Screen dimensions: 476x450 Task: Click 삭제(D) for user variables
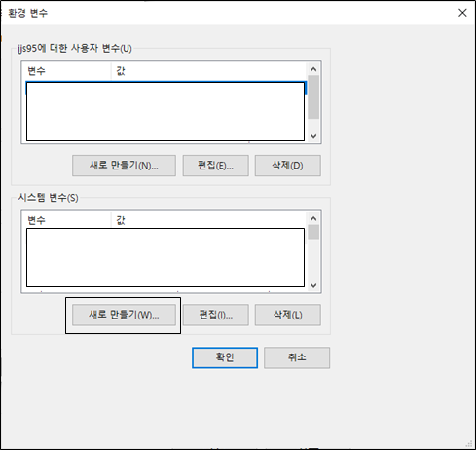(x=288, y=166)
